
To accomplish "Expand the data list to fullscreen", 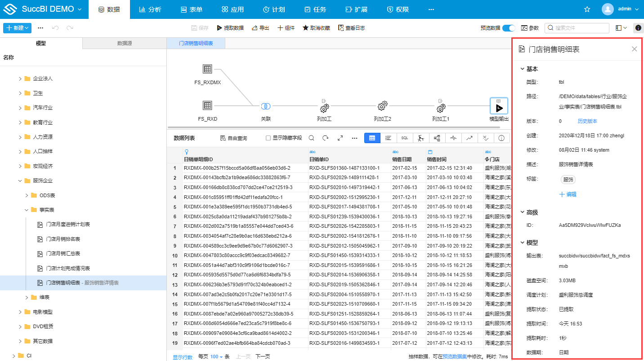I will tap(340, 138).
